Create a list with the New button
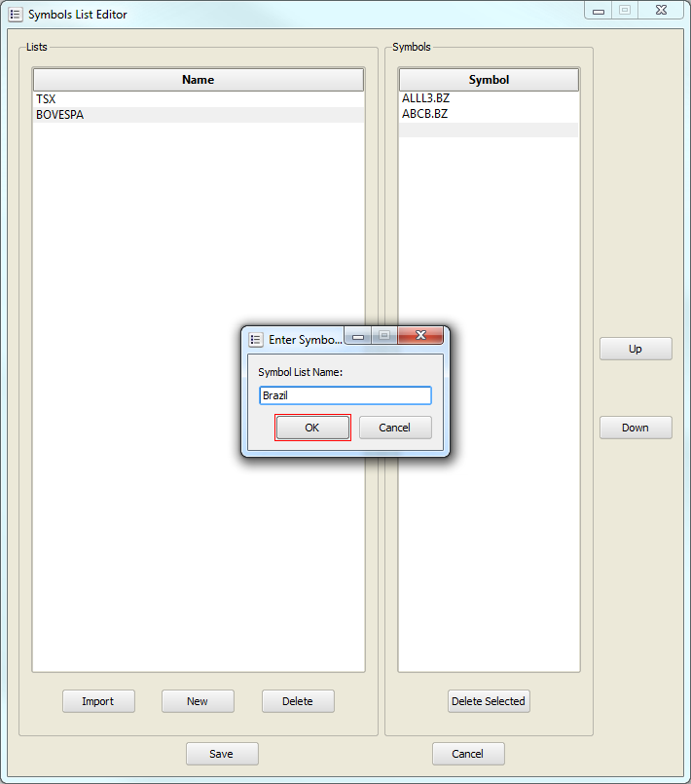The width and height of the screenshot is (691, 784). pos(198,701)
